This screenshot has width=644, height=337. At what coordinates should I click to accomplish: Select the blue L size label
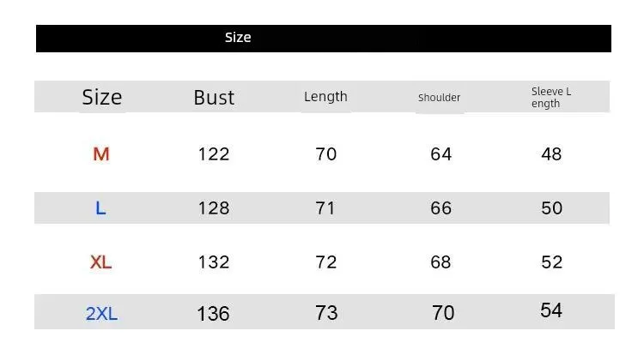(100, 208)
